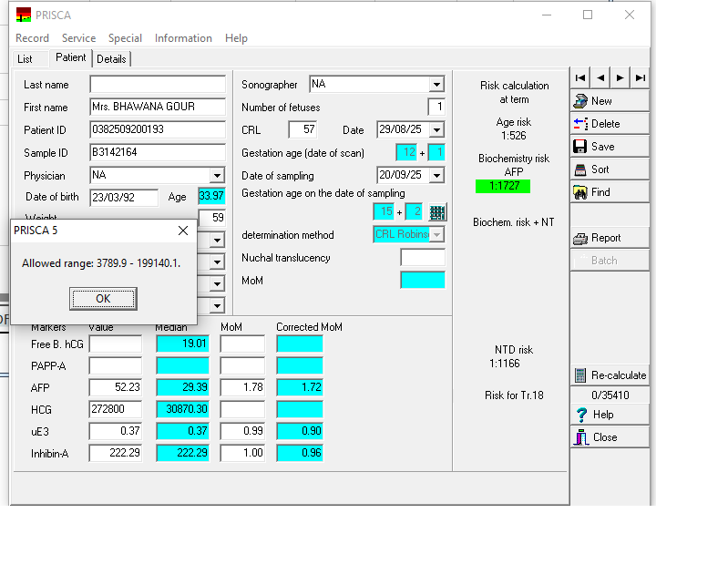The height and width of the screenshot is (585, 728).
Task: Click the HCG value input field
Action: coord(116,410)
